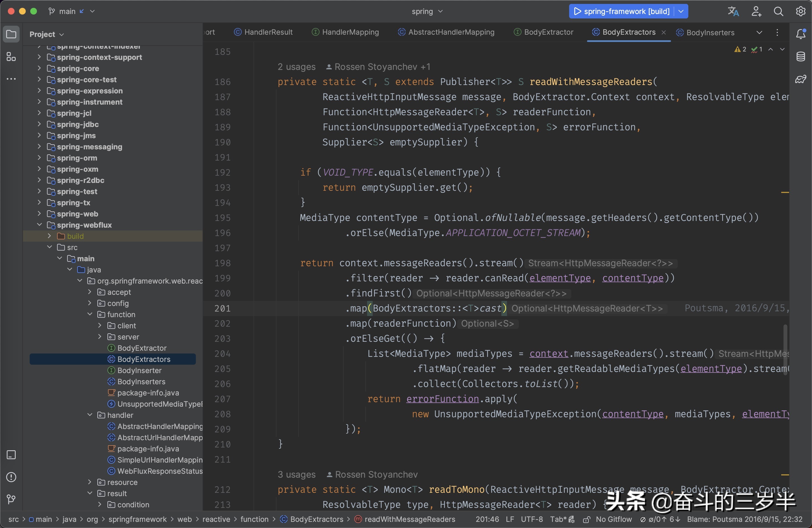
Task: Show more tool windows ellipsis icon
Action: coord(11,79)
